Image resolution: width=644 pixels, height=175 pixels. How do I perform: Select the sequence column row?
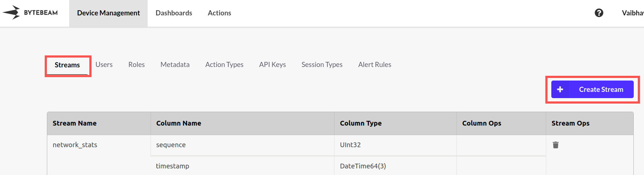pyautogui.click(x=297, y=145)
